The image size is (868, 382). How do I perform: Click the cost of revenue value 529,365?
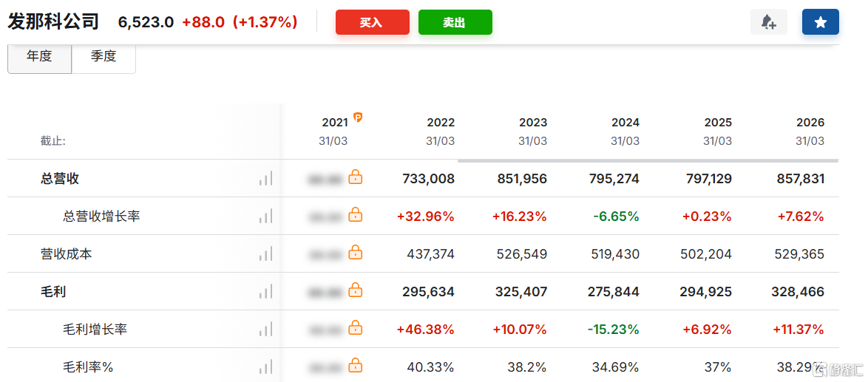[x=799, y=253]
